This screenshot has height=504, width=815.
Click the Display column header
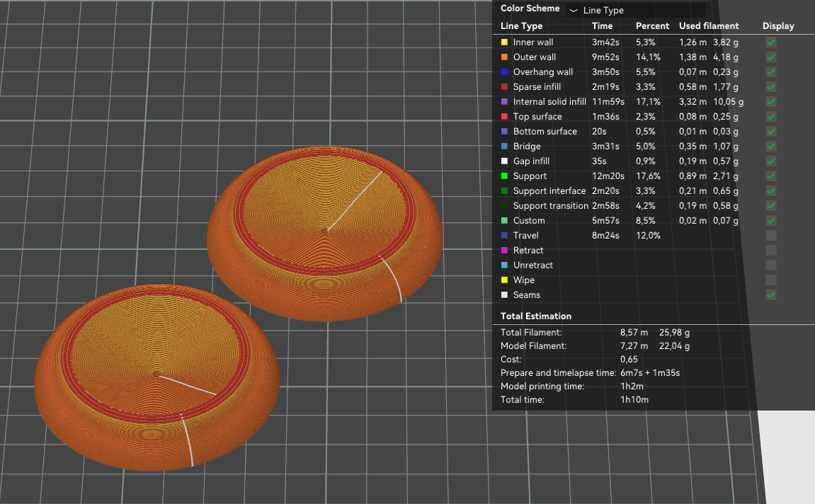pos(778,26)
